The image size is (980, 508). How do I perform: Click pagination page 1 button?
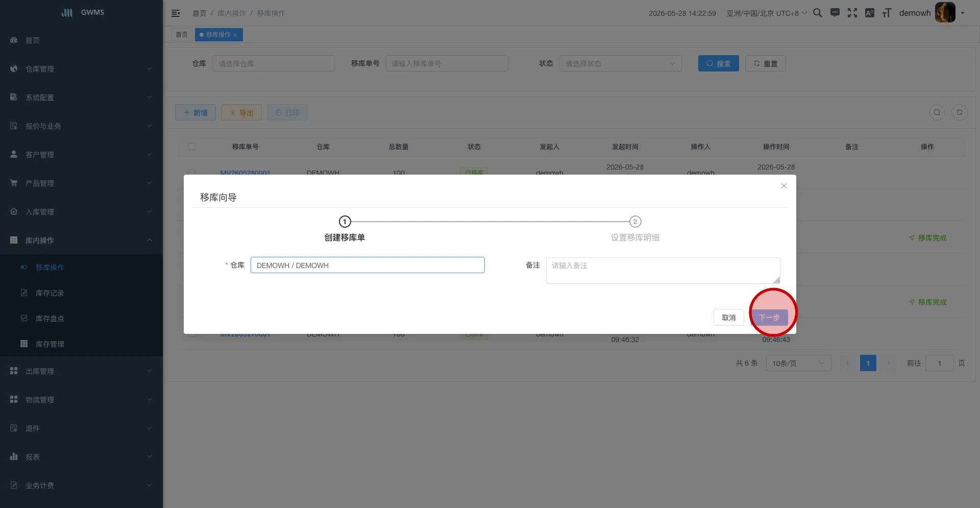point(868,363)
